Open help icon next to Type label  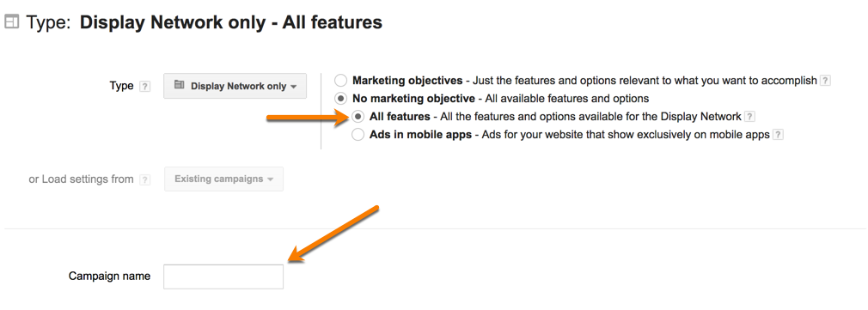tap(145, 87)
